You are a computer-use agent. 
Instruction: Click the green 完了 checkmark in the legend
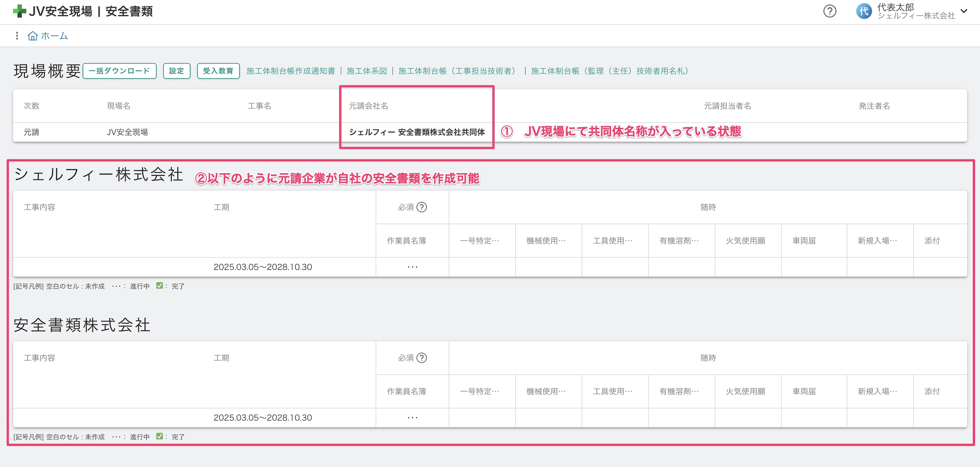[x=160, y=286]
